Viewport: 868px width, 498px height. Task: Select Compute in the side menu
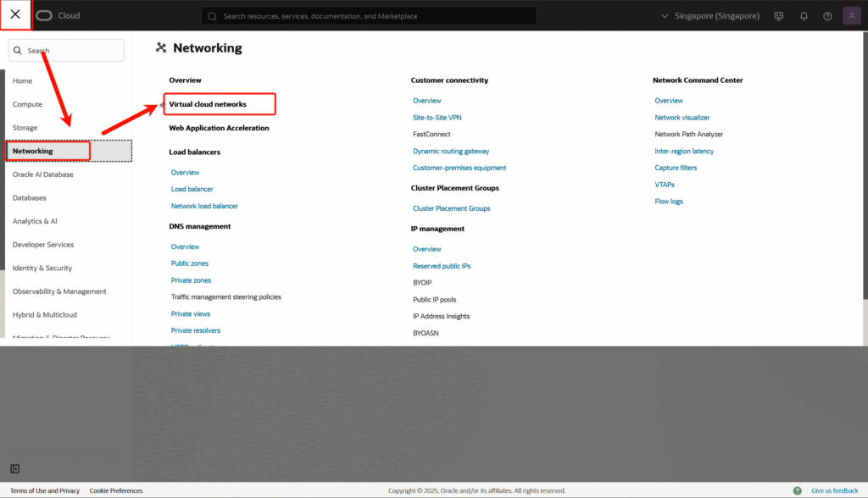(x=27, y=104)
